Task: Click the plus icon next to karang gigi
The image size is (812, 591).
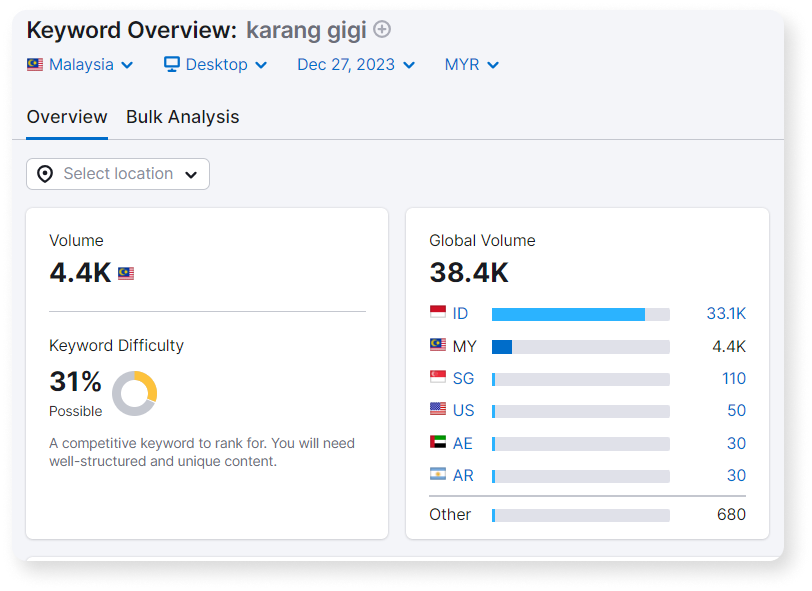Action: click(x=381, y=30)
